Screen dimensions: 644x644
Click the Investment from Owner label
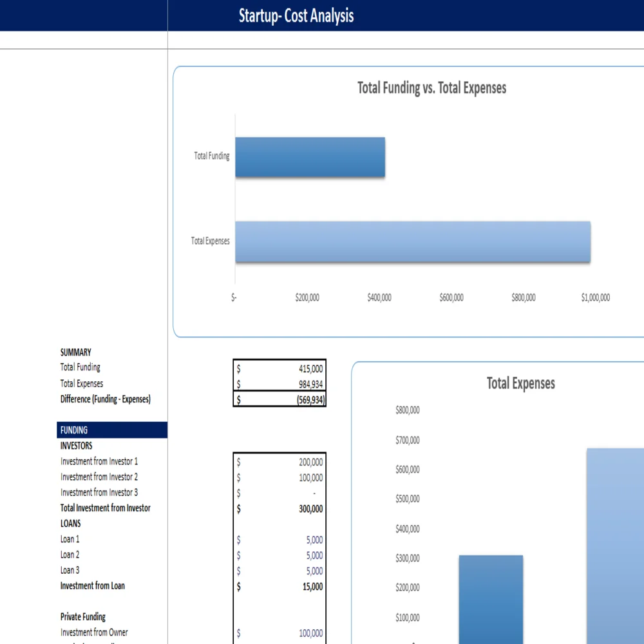coord(94,632)
